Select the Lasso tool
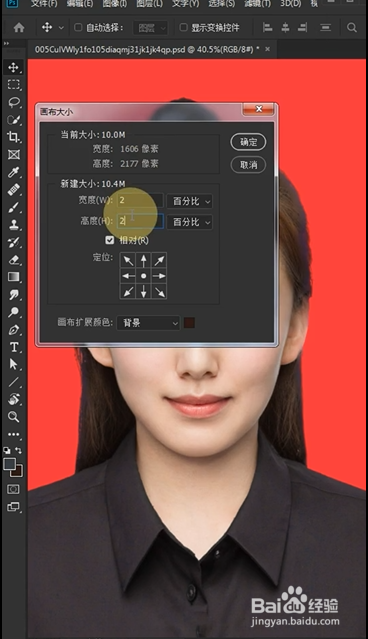Screen dimensions: 368x639 (13, 102)
